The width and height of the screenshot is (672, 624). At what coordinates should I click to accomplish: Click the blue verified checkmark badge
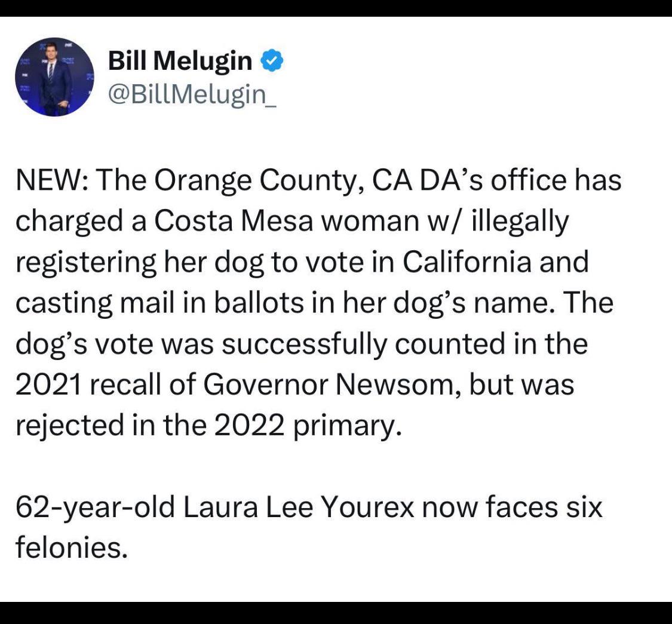pos(272,61)
